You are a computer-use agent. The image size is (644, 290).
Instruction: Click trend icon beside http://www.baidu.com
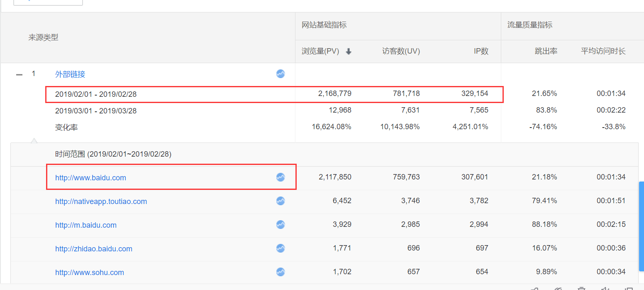point(281,177)
